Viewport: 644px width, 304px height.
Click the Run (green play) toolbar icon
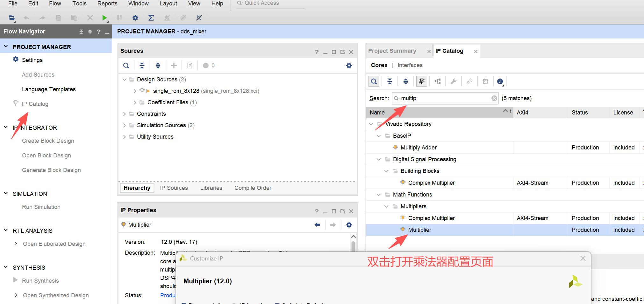104,18
